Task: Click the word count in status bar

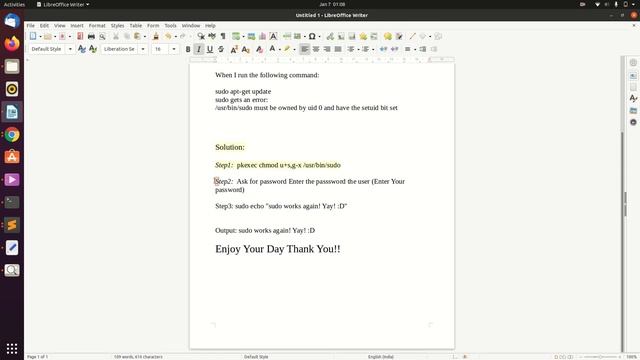Action: click(138, 357)
